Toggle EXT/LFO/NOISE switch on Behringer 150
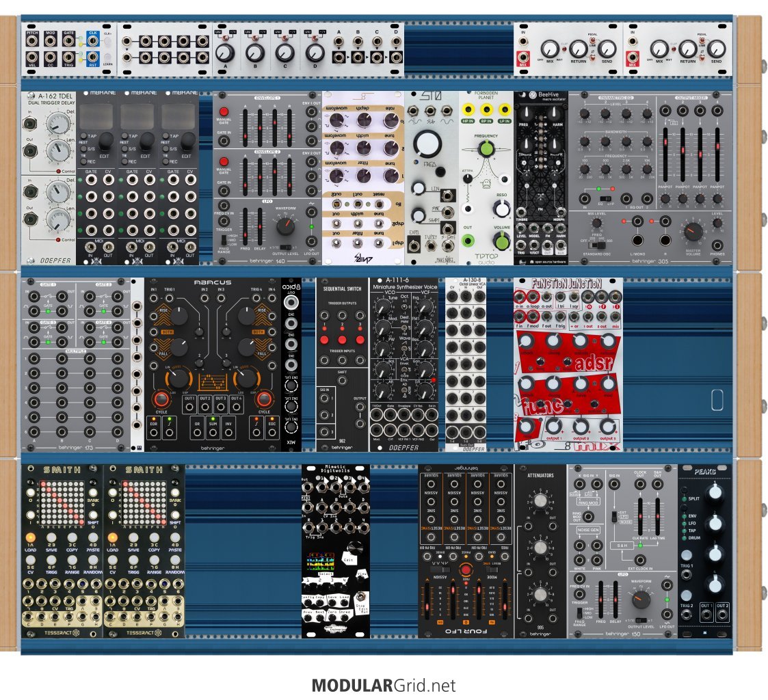 pos(615,516)
